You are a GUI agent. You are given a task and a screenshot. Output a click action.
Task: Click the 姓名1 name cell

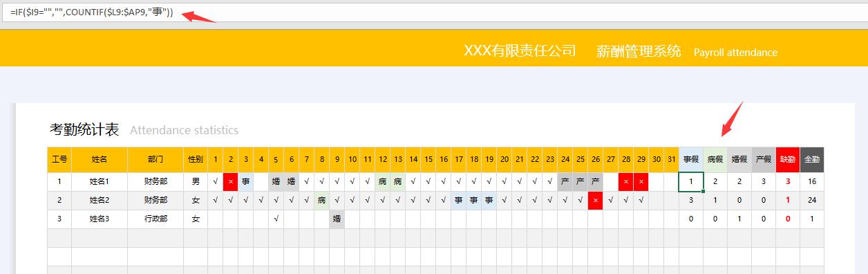100,181
